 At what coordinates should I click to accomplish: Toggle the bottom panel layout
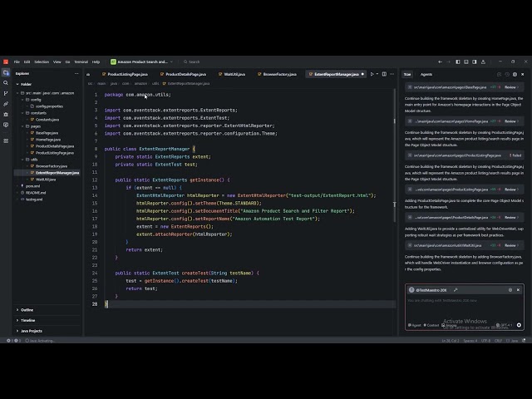point(465,62)
